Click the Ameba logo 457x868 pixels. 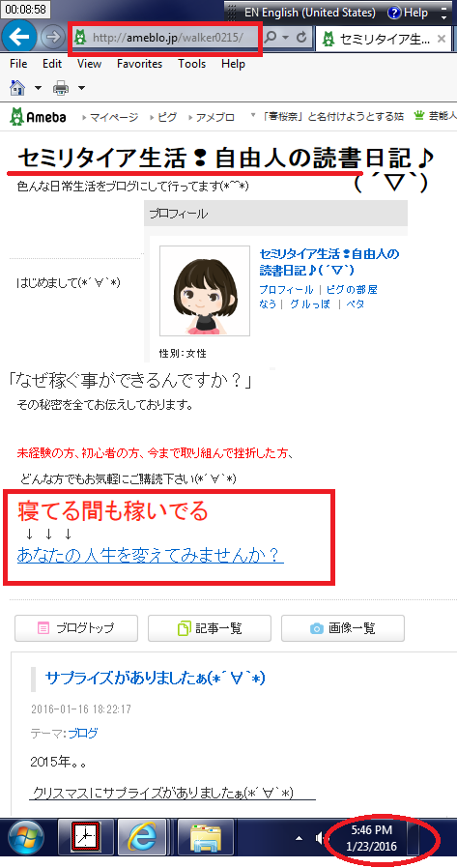39,117
